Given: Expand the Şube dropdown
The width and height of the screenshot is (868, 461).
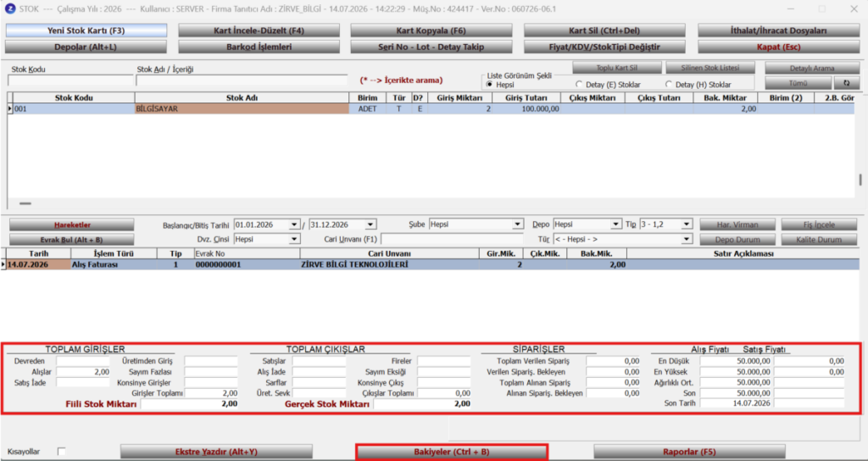Looking at the screenshot, I should pyautogui.click(x=518, y=225).
